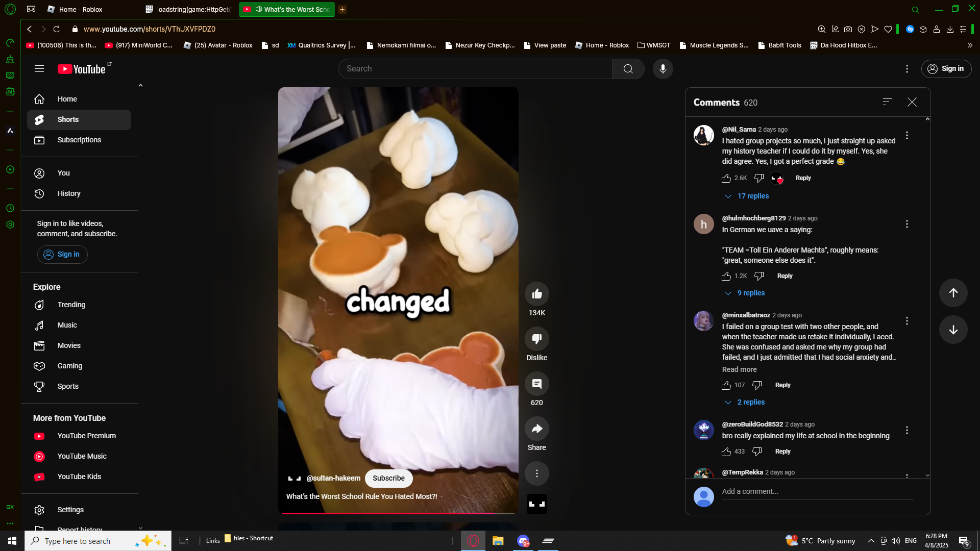Subscribe to the @sultan-hakeem channel
The width and height of the screenshot is (980, 551).
[388, 478]
